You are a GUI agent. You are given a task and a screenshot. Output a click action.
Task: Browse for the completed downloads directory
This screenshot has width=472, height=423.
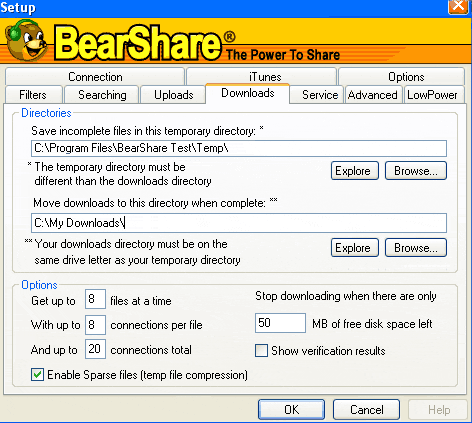(x=416, y=248)
